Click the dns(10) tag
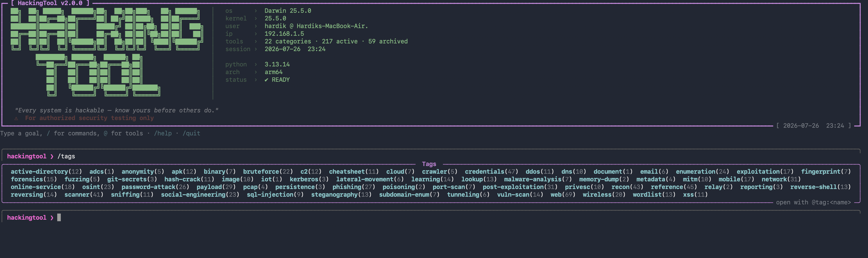Screen dimensions: 868x258 click(x=573, y=171)
